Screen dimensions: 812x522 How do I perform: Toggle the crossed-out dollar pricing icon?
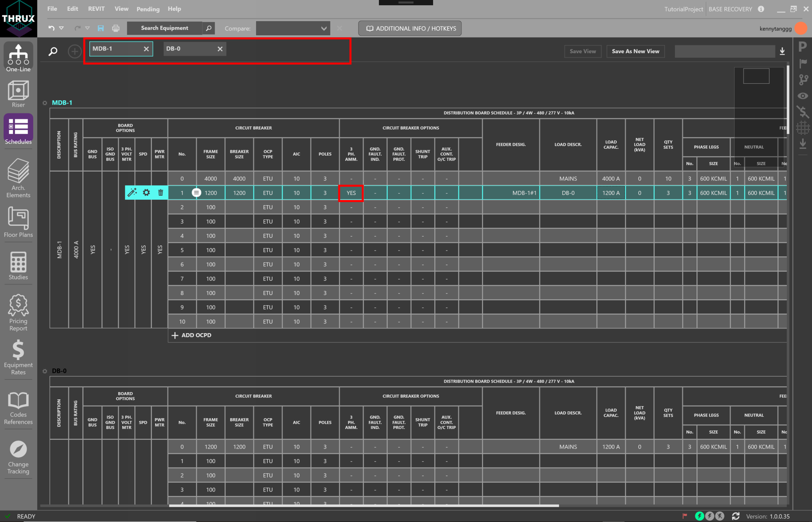tap(803, 112)
